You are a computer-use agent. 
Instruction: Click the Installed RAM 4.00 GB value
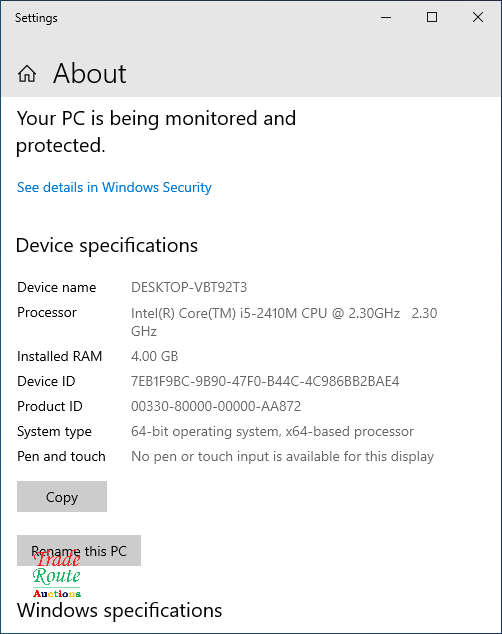tap(154, 356)
